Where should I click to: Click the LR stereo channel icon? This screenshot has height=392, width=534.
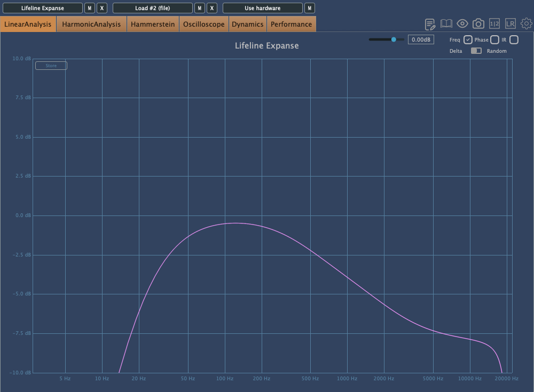(x=511, y=24)
